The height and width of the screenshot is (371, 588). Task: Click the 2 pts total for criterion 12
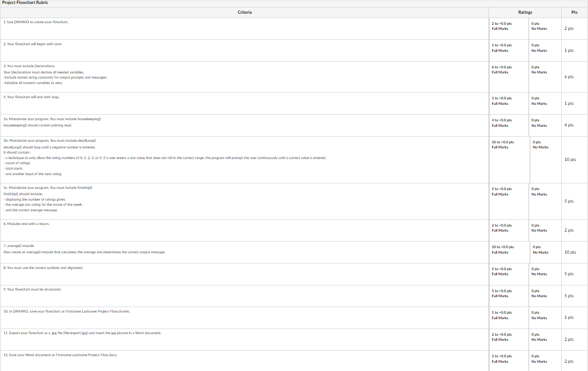pos(569,362)
